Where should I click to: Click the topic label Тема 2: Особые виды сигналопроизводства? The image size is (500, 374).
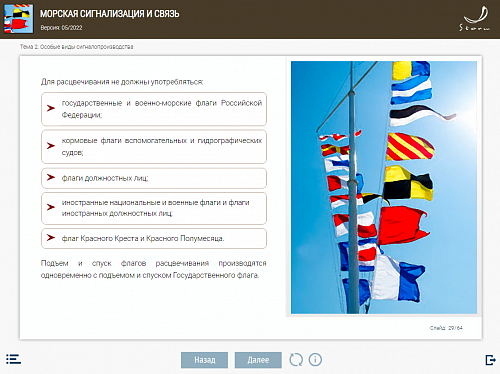(77, 47)
